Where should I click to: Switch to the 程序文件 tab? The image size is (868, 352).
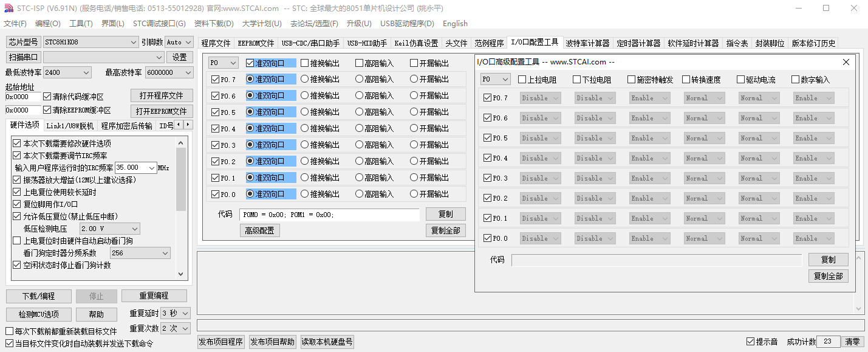coord(216,43)
